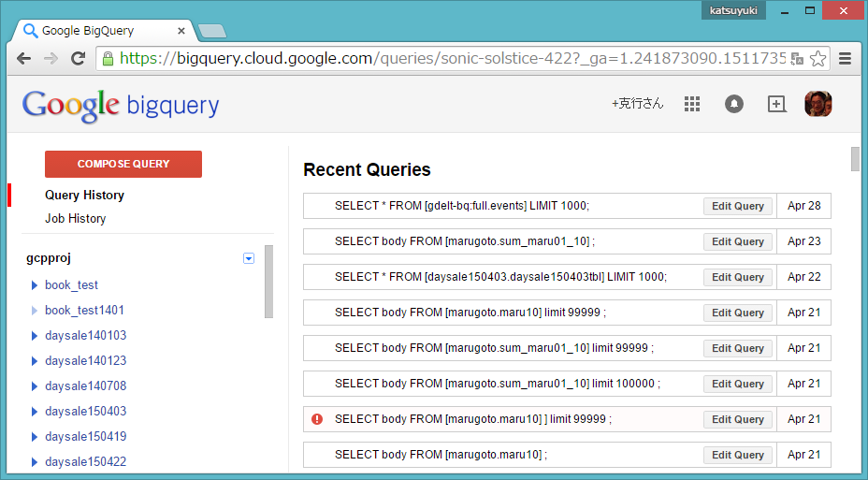Click the share plus box icon
The width and height of the screenshot is (868, 480).
pyautogui.click(x=776, y=104)
